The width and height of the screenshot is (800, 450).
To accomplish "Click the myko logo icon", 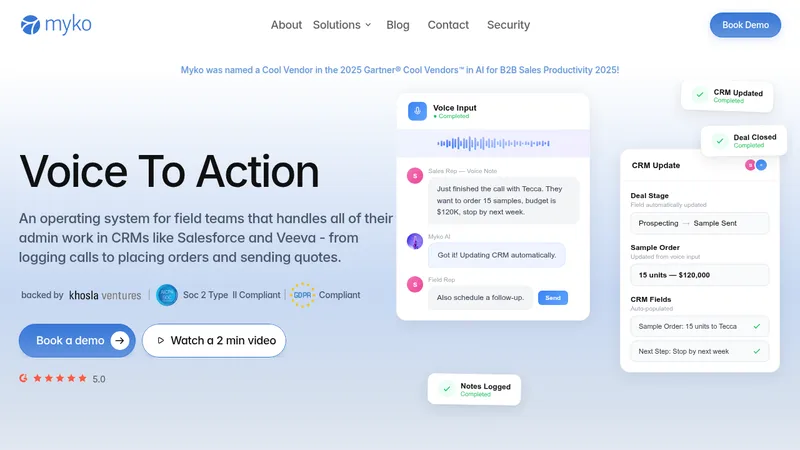I will click(x=30, y=24).
